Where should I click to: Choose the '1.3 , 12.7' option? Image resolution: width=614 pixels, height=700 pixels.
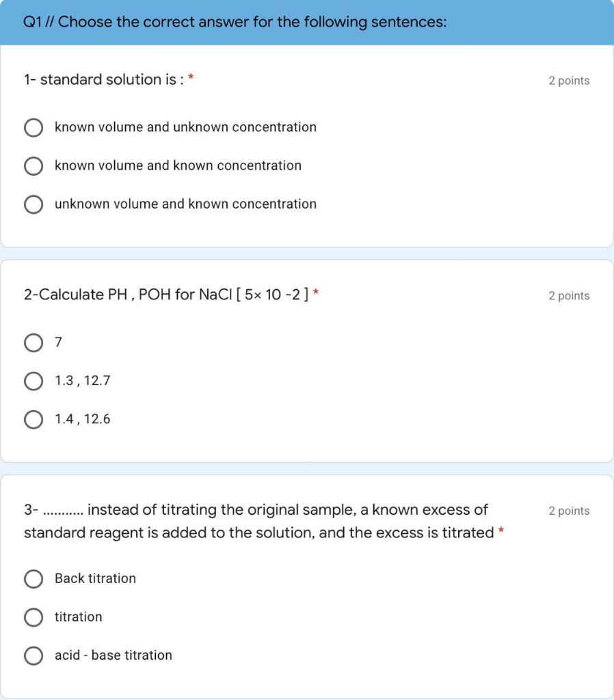click(34, 381)
